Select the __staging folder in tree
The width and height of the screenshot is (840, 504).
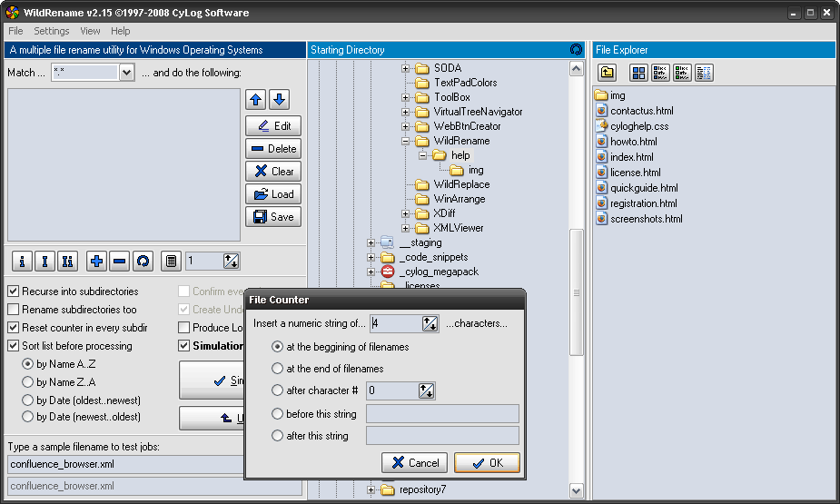click(420, 242)
